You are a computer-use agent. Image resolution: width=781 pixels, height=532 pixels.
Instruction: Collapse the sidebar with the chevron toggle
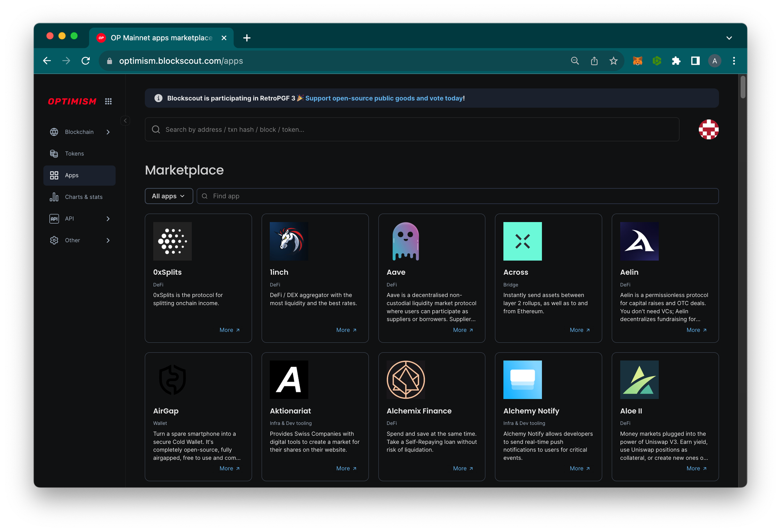click(125, 121)
